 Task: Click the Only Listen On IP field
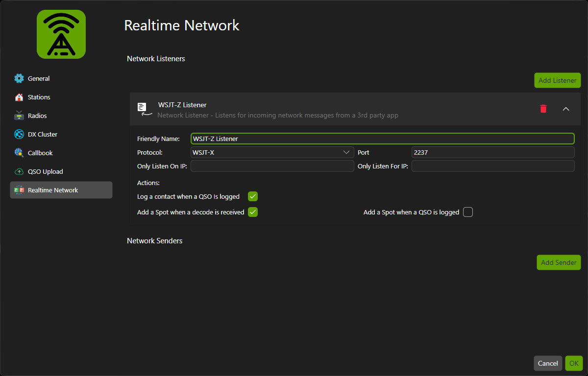coord(272,166)
